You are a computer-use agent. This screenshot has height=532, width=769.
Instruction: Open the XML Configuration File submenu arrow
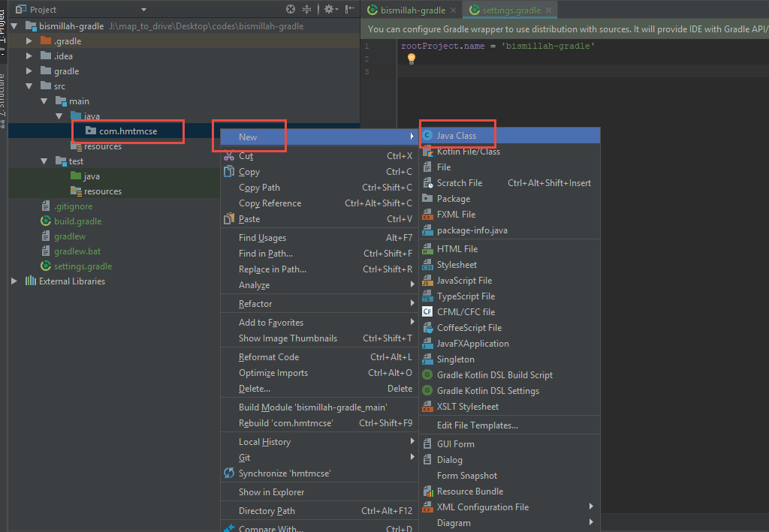pos(591,506)
